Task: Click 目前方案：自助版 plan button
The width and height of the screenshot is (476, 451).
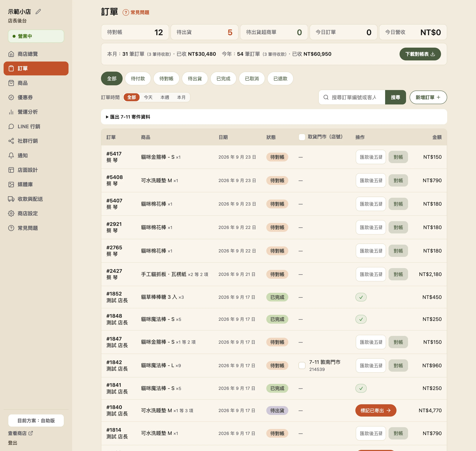Action: coord(36,421)
